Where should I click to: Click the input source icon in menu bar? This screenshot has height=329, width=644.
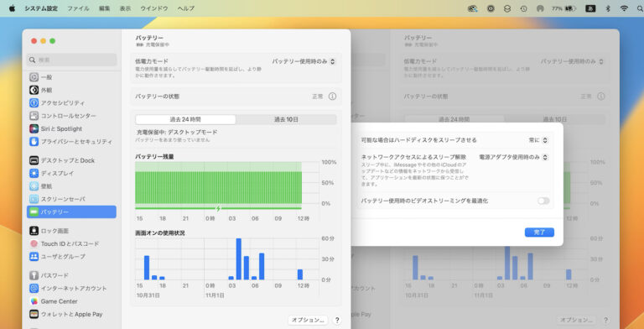[590, 8]
